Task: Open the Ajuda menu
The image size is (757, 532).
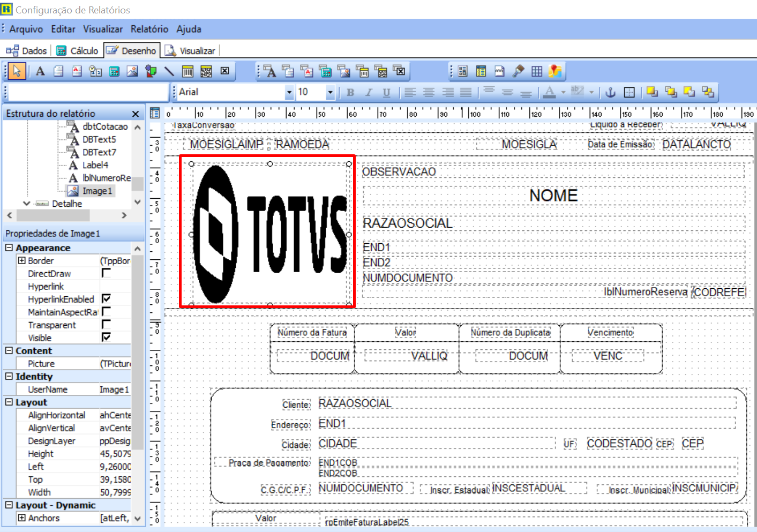Action: click(x=189, y=29)
